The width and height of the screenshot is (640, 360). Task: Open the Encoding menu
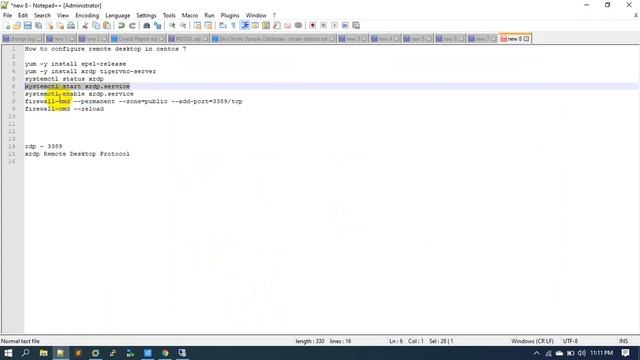click(87, 15)
